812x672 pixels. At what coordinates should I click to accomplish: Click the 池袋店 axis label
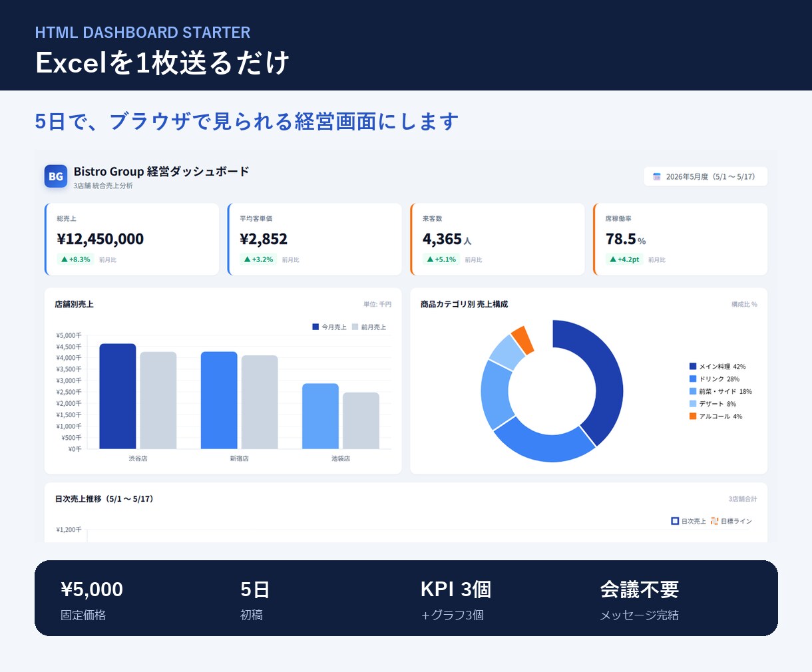point(341,458)
